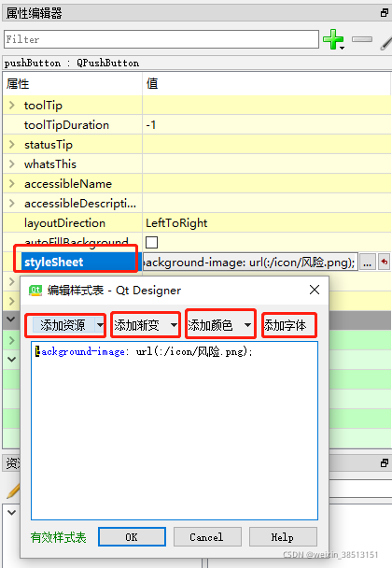Open the 添加资源 dropdown arrow
The height and width of the screenshot is (568, 392).
pos(100,325)
